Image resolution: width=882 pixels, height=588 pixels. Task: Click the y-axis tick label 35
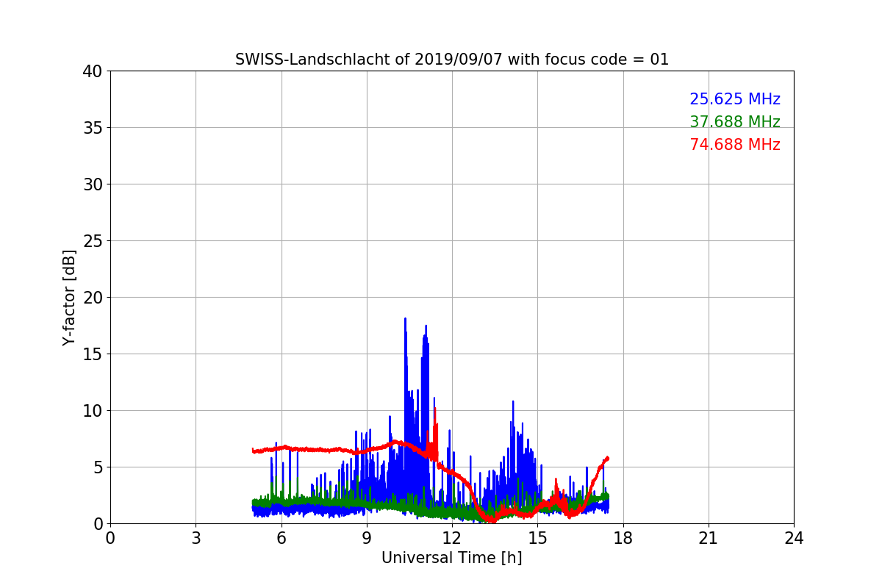click(x=93, y=128)
